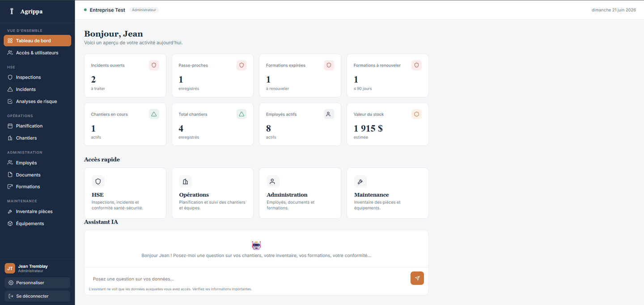Click the person icon in Administration quick access card
The image size is (644, 305).
click(273, 181)
